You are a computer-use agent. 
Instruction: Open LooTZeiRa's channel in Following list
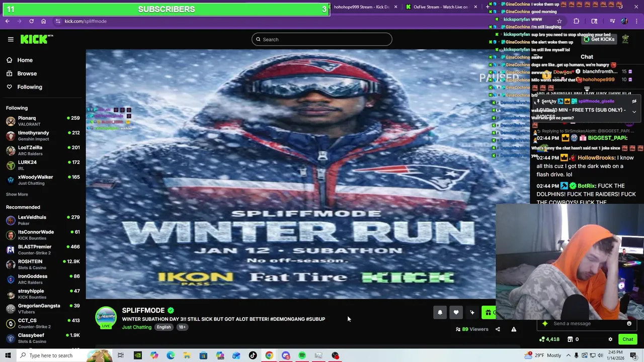tap(43, 150)
